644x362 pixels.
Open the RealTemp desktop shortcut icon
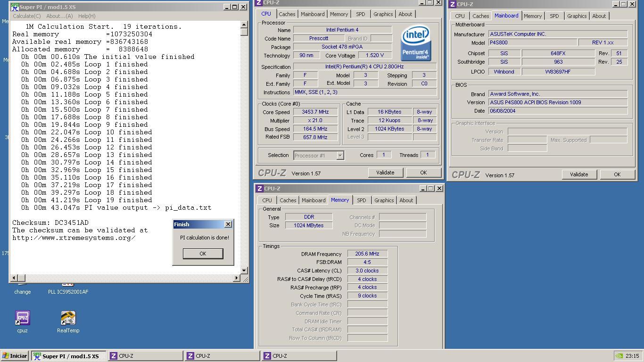pyautogui.click(x=68, y=318)
